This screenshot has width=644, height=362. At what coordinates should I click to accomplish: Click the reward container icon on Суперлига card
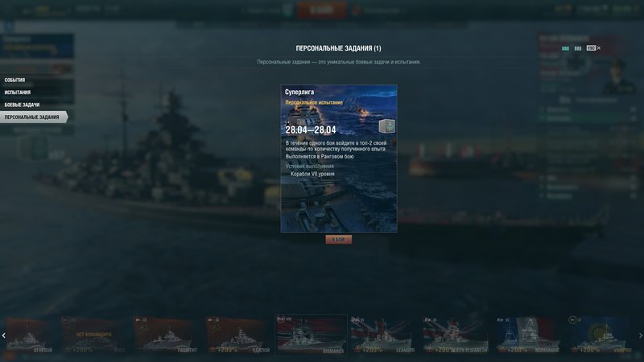(x=387, y=126)
